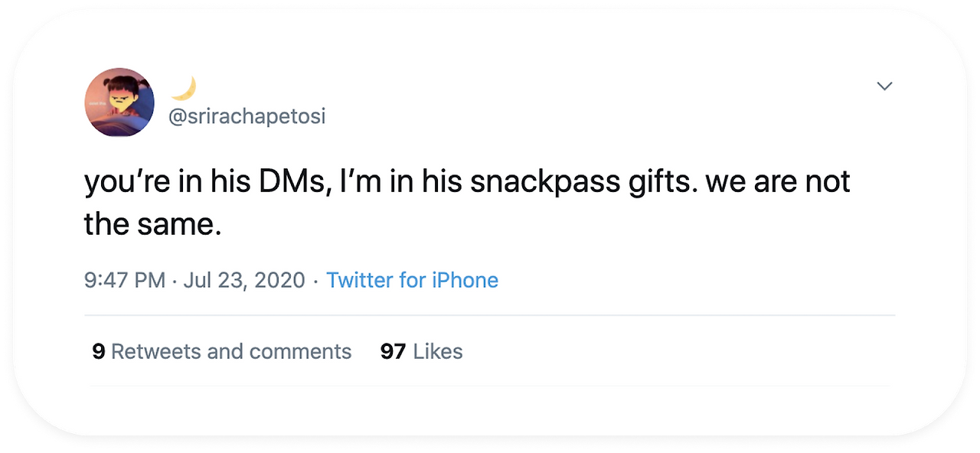Screen dimensions: 980x453
Task: Click the Jul 23, 2020 date
Action: (244, 280)
